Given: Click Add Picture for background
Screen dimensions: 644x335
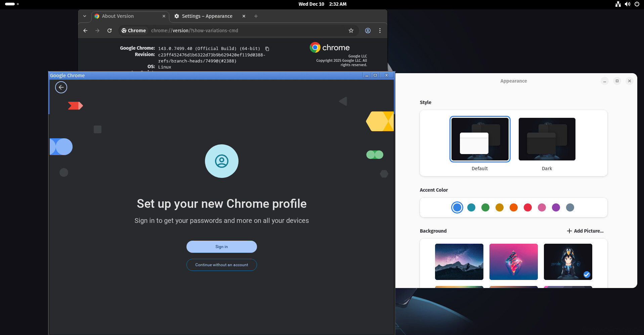Looking at the screenshot, I should coord(585,231).
